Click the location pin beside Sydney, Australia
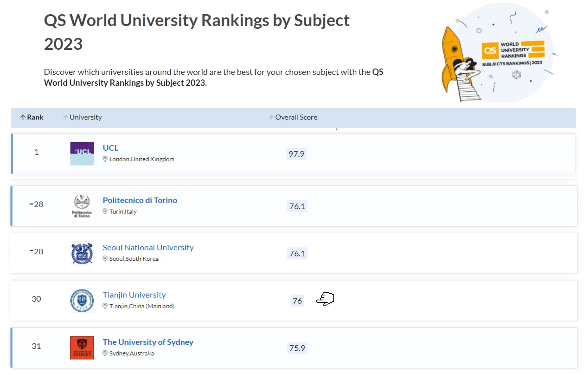Screen dimensions: 588x375 tap(105, 353)
